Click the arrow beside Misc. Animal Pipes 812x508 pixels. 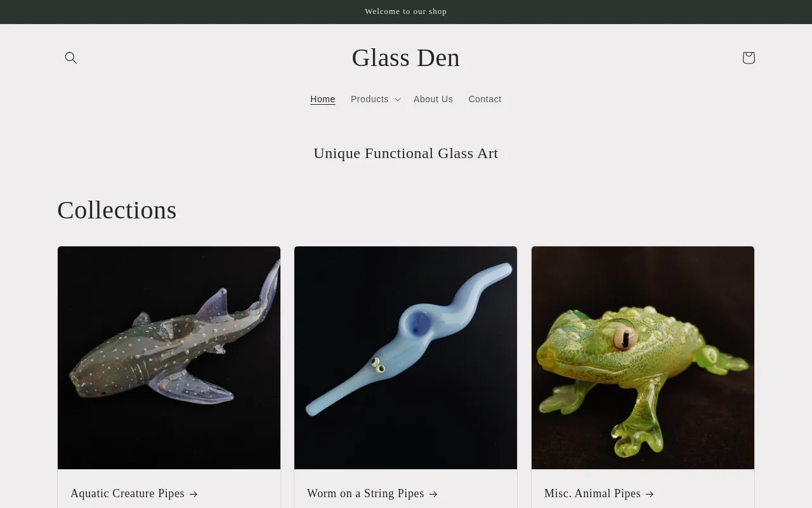[650, 494]
